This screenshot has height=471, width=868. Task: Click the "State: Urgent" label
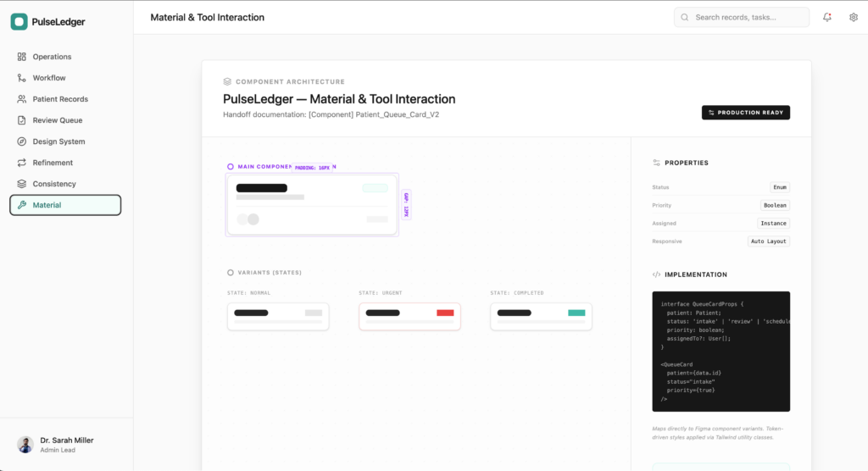tap(381, 293)
